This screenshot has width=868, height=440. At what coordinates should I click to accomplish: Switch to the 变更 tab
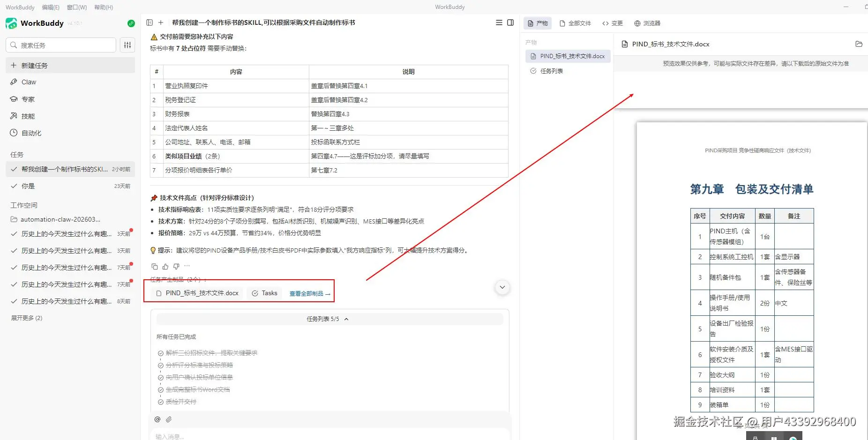(613, 23)
